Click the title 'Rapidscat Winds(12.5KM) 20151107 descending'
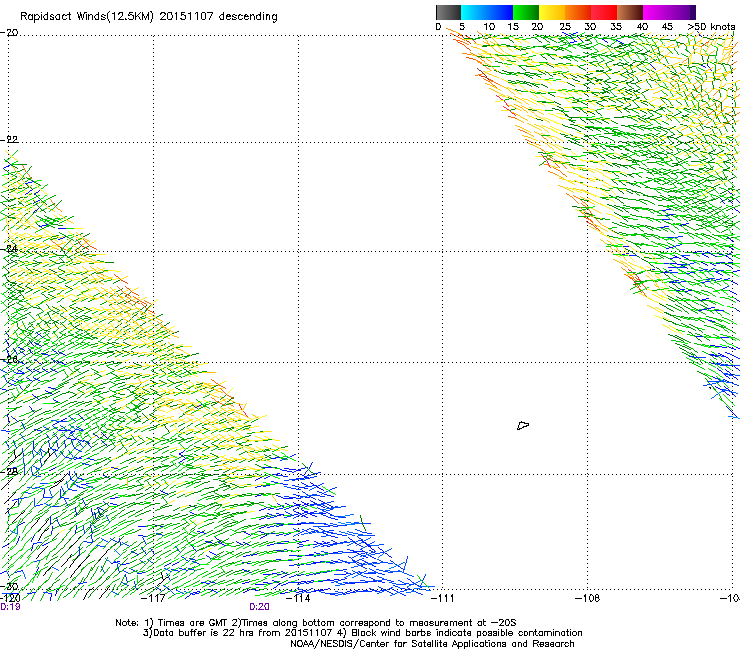This screenshot has width=740, height=650. [149, 17]
